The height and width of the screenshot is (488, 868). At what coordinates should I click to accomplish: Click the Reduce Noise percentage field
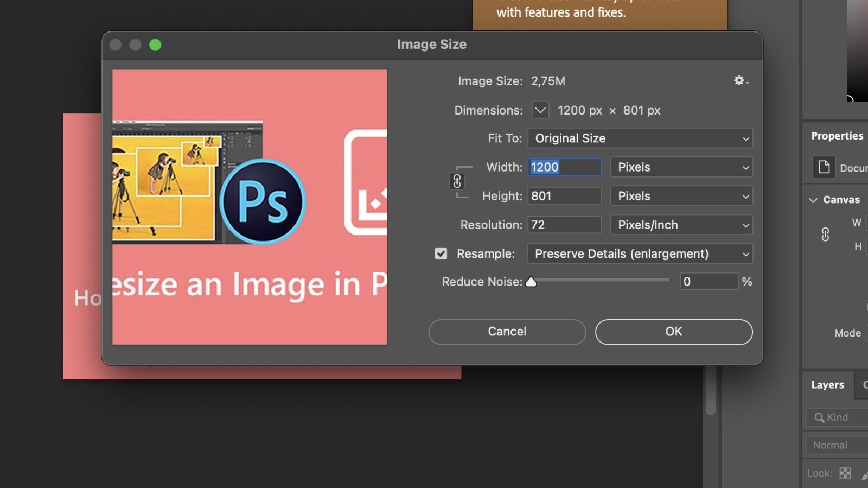click(709, 282)
